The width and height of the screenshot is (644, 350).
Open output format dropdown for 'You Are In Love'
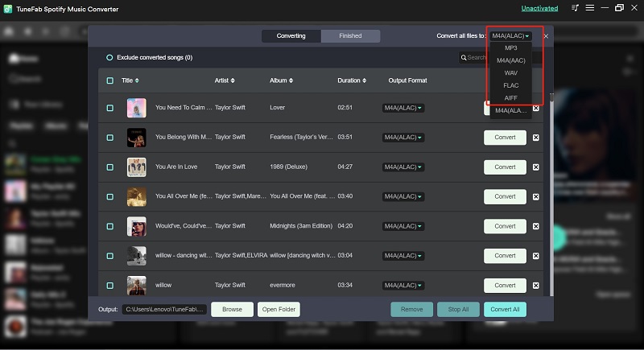[x=402, y=167]
